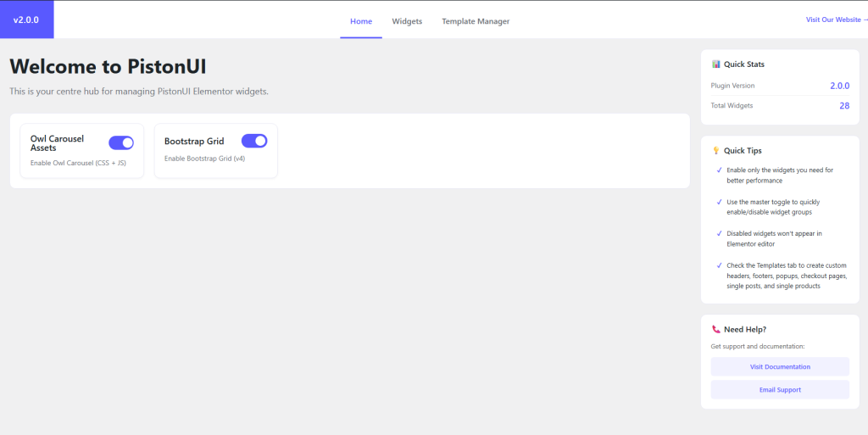Click the 'Quick Tips' panel heading
The height and width of the screenshot is (435, 868).
743,151
